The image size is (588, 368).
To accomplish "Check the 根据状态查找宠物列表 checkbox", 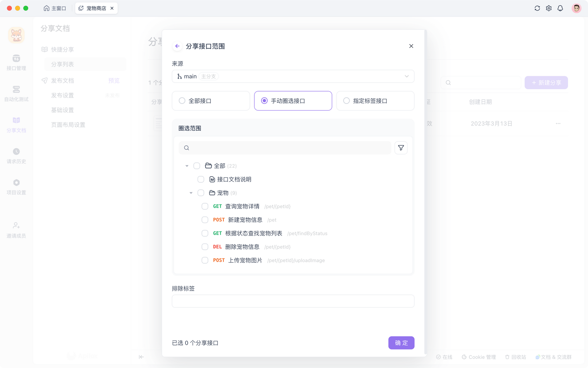I will (x=205, y=233).
